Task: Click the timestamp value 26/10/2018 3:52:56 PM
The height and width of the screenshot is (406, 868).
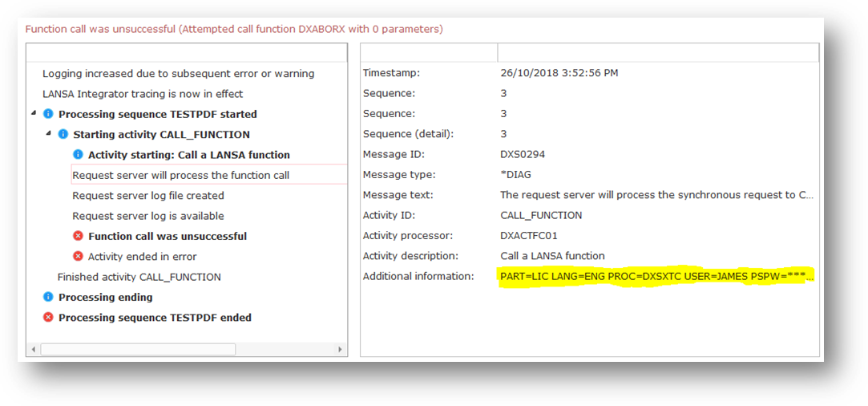Action: coord(559,73)
